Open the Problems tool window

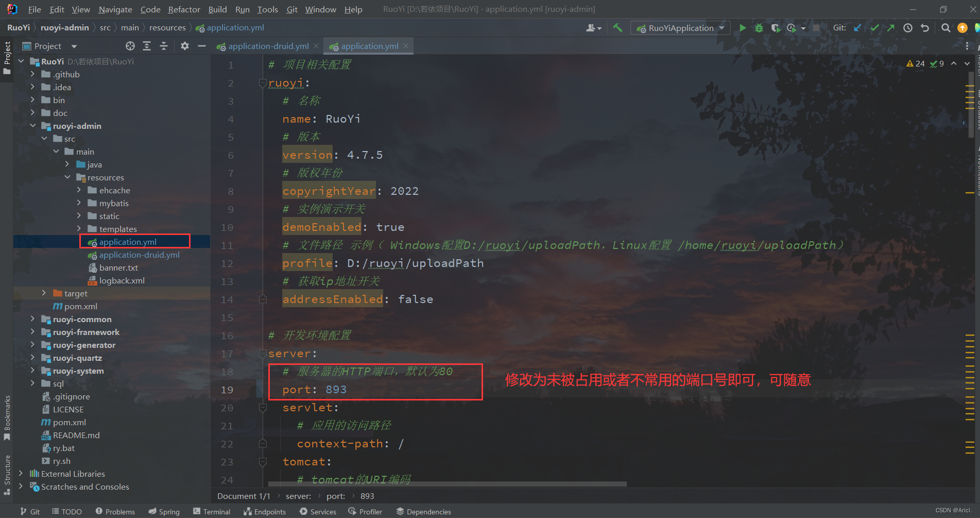click(115, 512)
